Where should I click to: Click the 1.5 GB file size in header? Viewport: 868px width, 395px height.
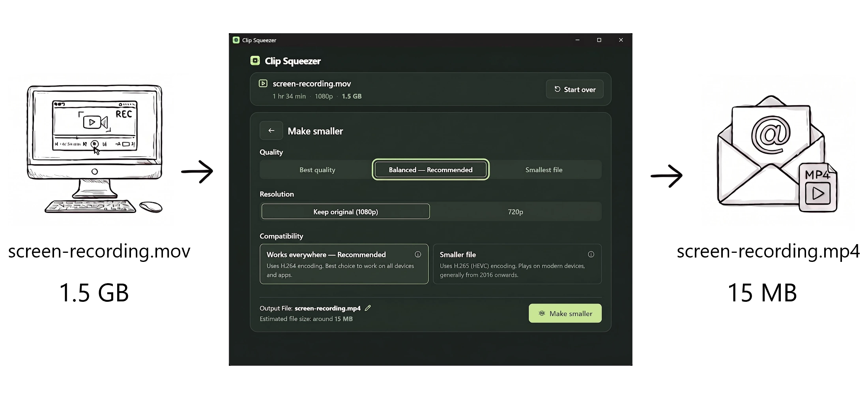click(x=352, y=96)
